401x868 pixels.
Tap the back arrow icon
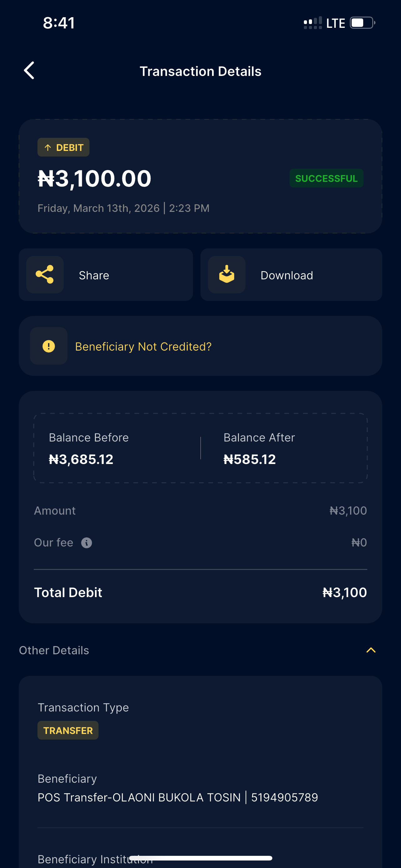pos(29,70)
